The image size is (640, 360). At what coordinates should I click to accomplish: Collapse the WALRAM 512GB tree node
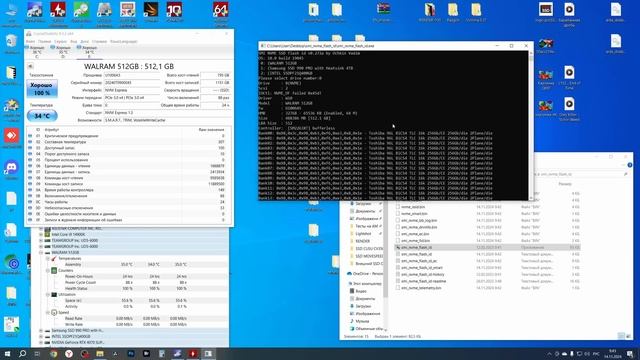click(x=41, y=253)
